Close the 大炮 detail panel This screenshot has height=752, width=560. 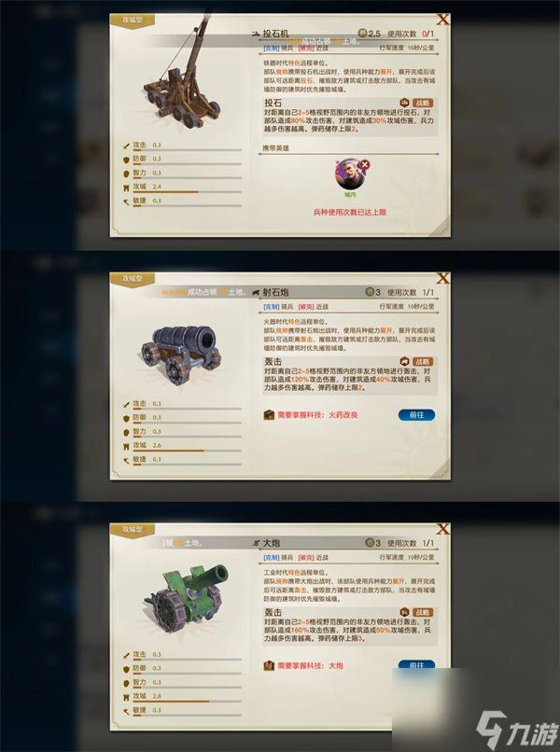point(442,529)
